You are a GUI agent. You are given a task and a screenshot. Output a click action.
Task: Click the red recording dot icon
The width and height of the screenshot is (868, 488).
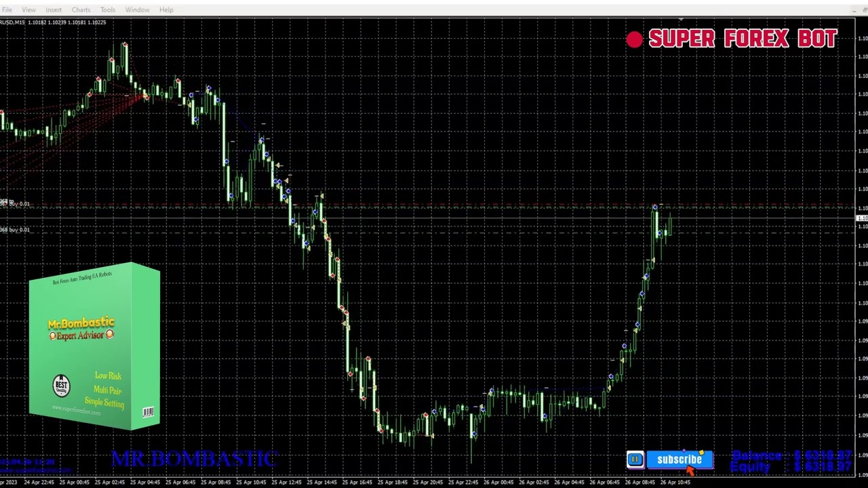click(x=634, y=40)
